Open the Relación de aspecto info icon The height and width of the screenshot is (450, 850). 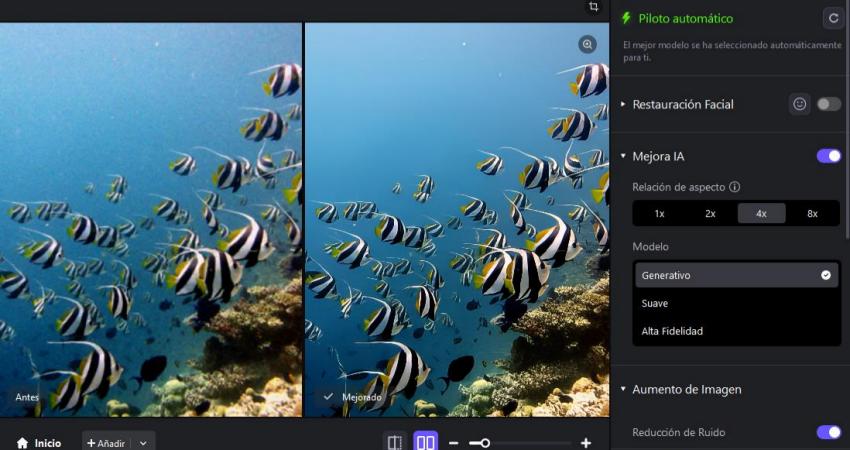(734, 187)
